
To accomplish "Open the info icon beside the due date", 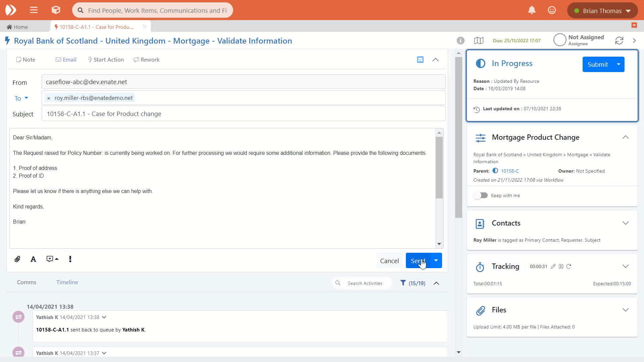I will pyautogui.click(x=461, y=41).
